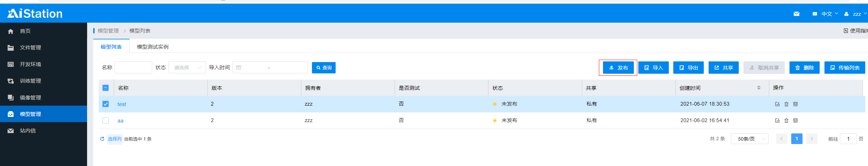Uncheck the checkbox for test model
The image size is (868, 166).
point(106,104)
